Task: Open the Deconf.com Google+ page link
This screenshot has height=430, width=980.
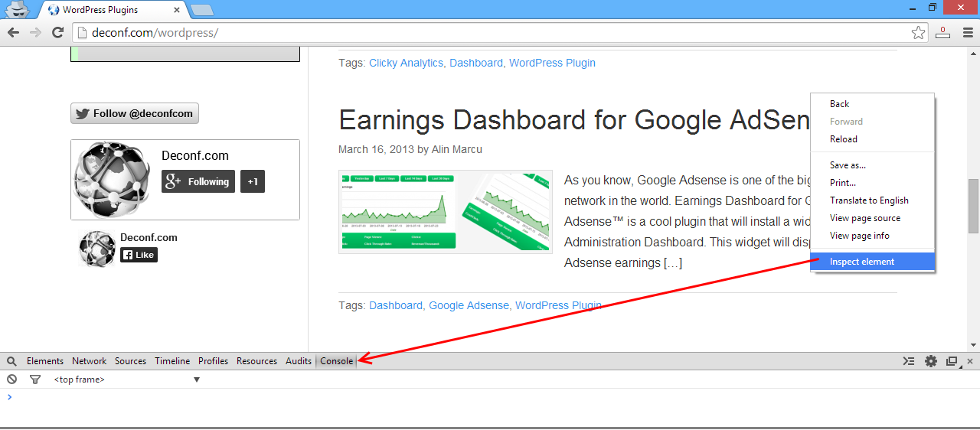Action: tap(195, 155)
